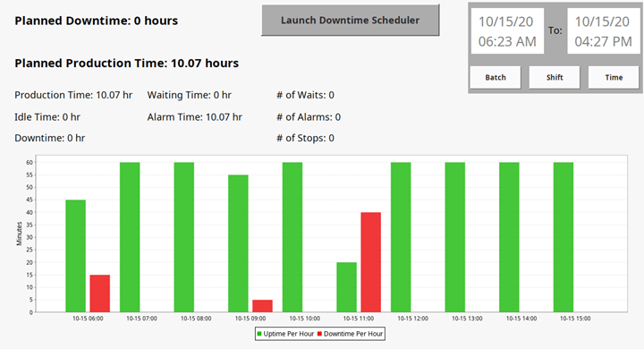Click the 10:00 uptime bar
The height and width of the screenshot is (349, 644).
click(x=292, y=237)
